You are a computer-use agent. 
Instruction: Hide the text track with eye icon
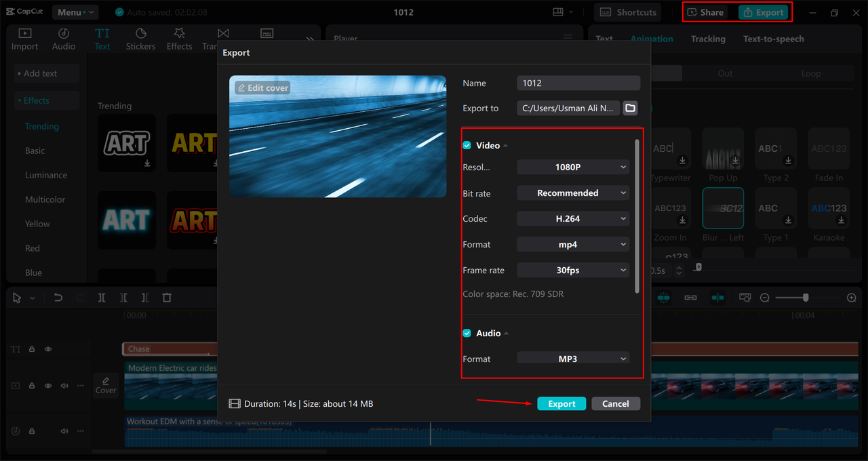coord(48,349)
